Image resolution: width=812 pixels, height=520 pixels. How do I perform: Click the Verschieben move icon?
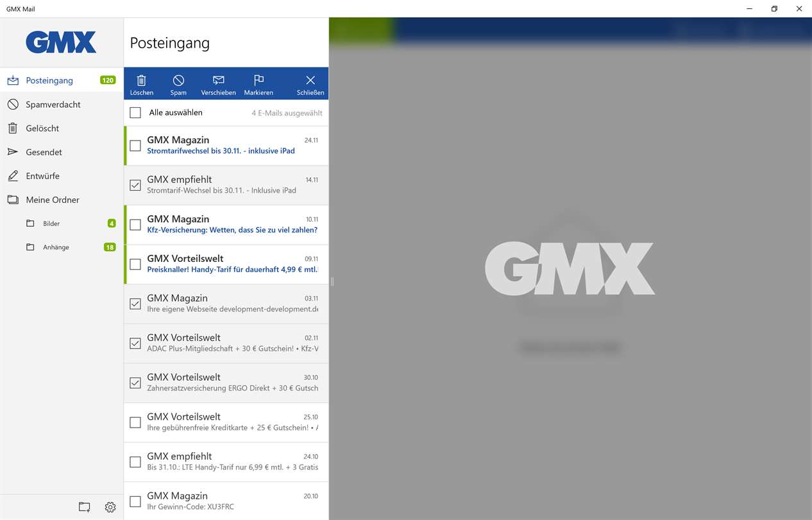pyautogui.click(x=218, y=80)
